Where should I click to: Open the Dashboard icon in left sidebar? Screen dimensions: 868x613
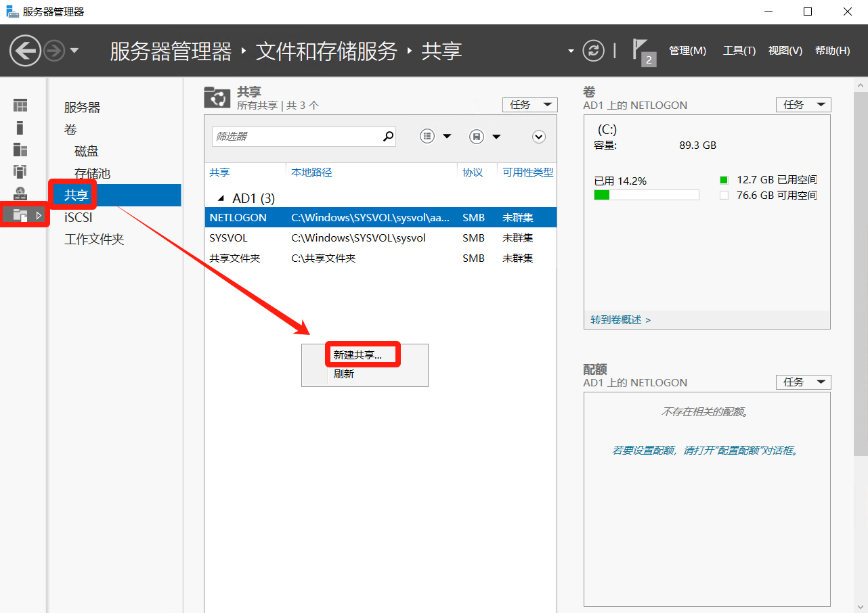point(20,106)
